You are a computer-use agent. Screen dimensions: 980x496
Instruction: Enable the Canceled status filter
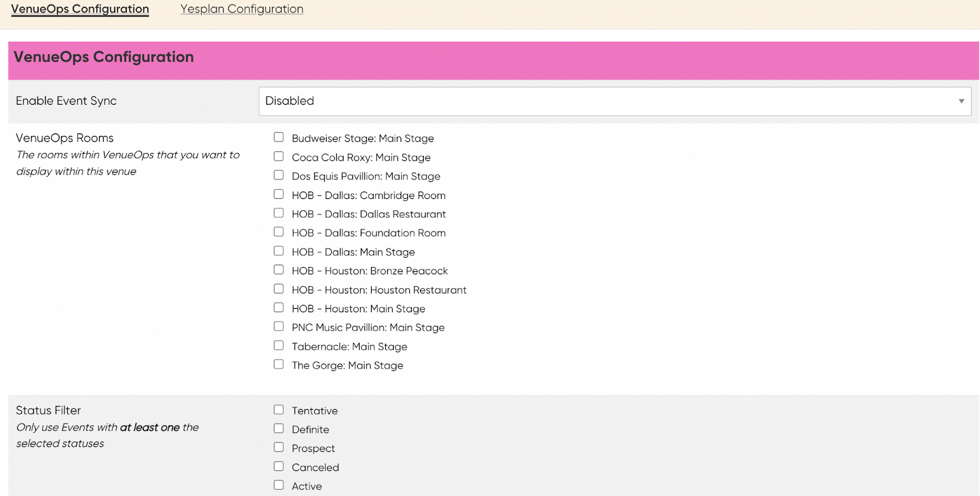pos(279,466)
